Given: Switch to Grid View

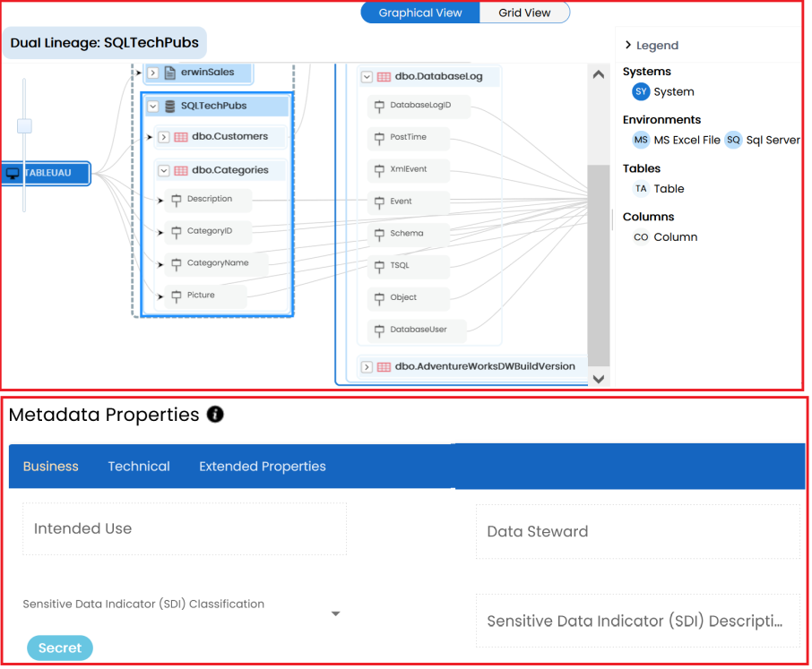Looking at the screenshot, I should click(x=524, y=13).
